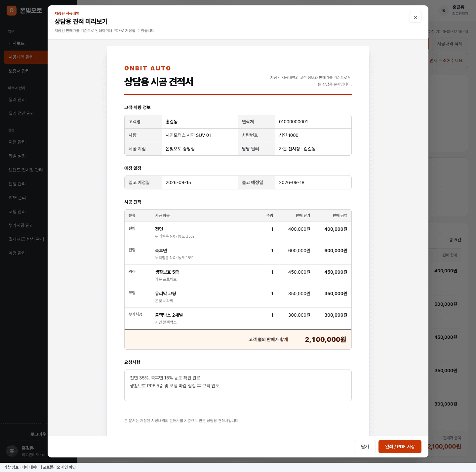
Task: Click the 인쇄 / PDF 저장 button
Action: 400,447
